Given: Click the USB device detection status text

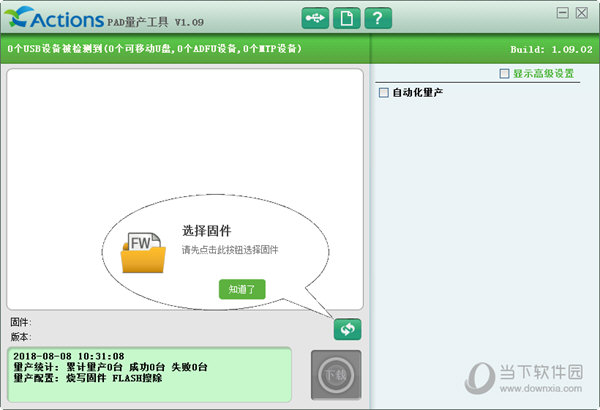Looking at the screenshot, I should pos(154,49).
